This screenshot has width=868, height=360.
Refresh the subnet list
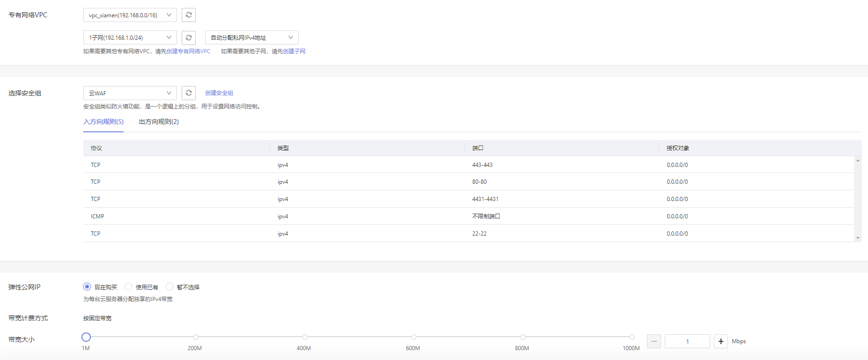(x=189, y=37)
